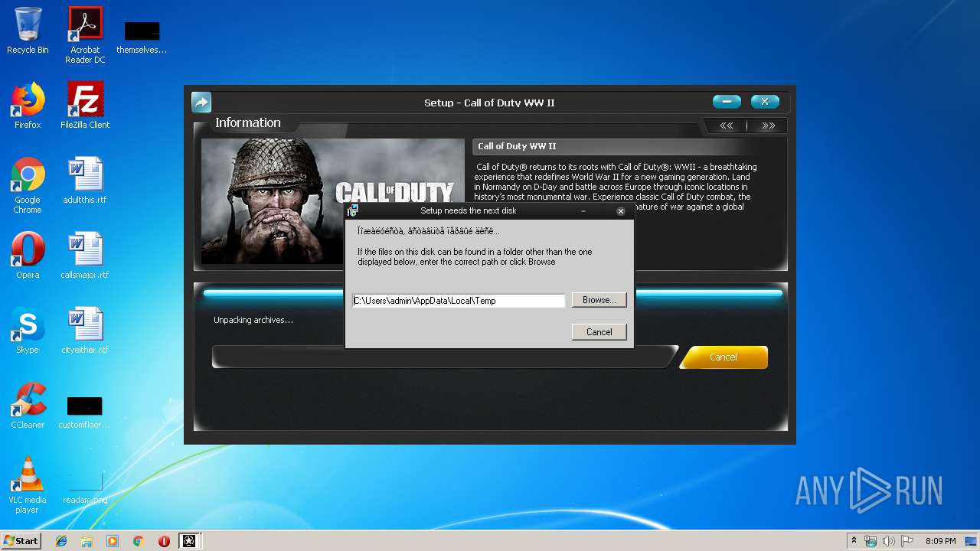Click the 8:09 PM clock
The height and width of the screenshot is (551, 980).
pos(940,541)
